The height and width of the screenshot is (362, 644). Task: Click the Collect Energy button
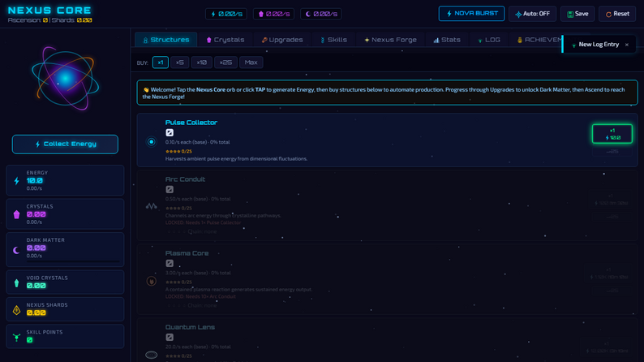click(66, 144)
